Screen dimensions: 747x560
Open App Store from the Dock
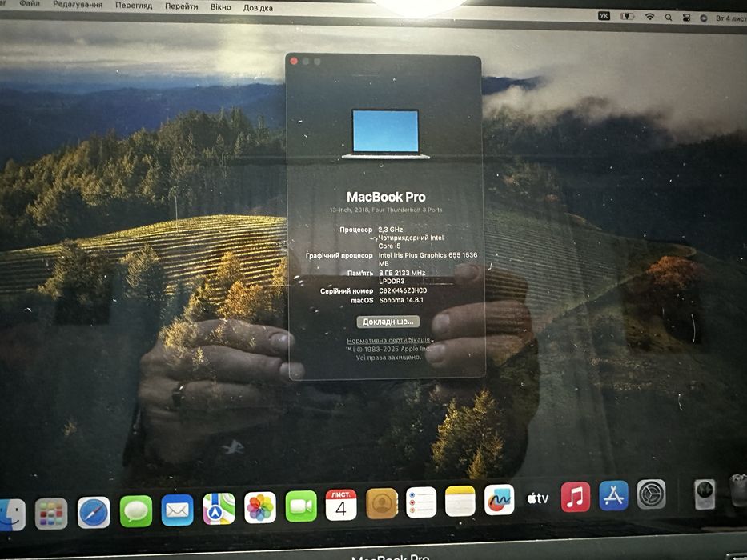coord(613,495)
